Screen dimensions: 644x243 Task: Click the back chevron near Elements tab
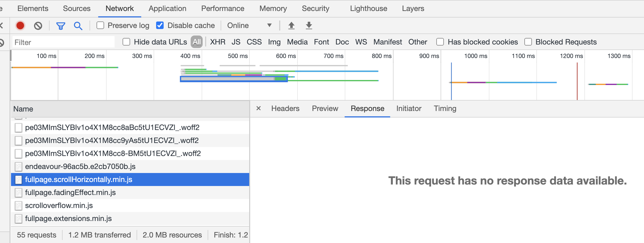point(2,25)
